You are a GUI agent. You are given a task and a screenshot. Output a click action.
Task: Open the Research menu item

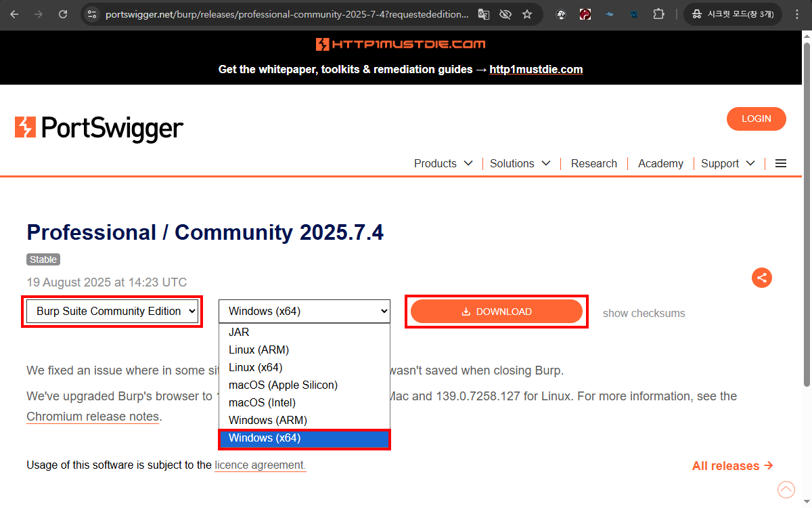click(x=593, y=163)
